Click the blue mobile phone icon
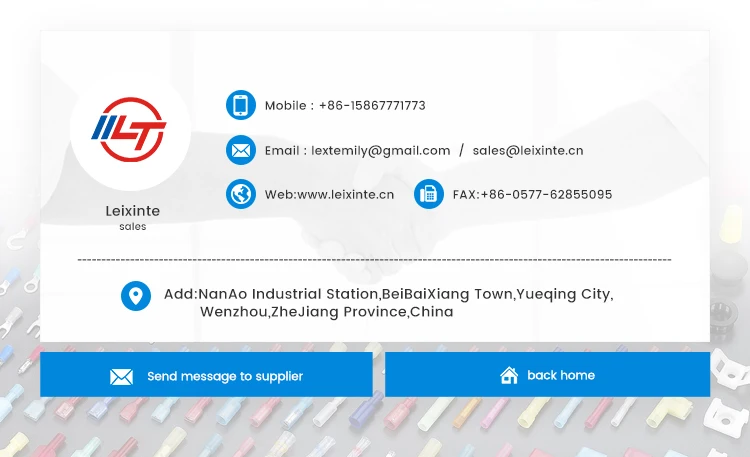This screenshot has height=457, width=750. click(x=241, y=105)
